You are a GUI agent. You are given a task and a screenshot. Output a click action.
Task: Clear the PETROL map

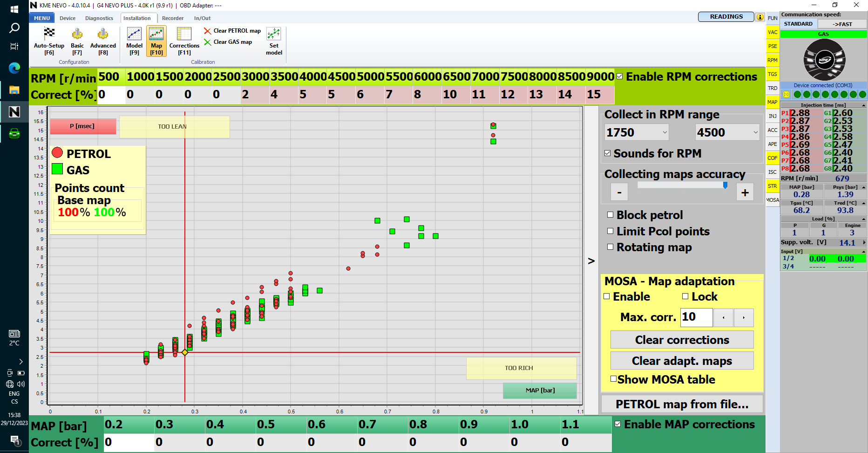(232, 31)
